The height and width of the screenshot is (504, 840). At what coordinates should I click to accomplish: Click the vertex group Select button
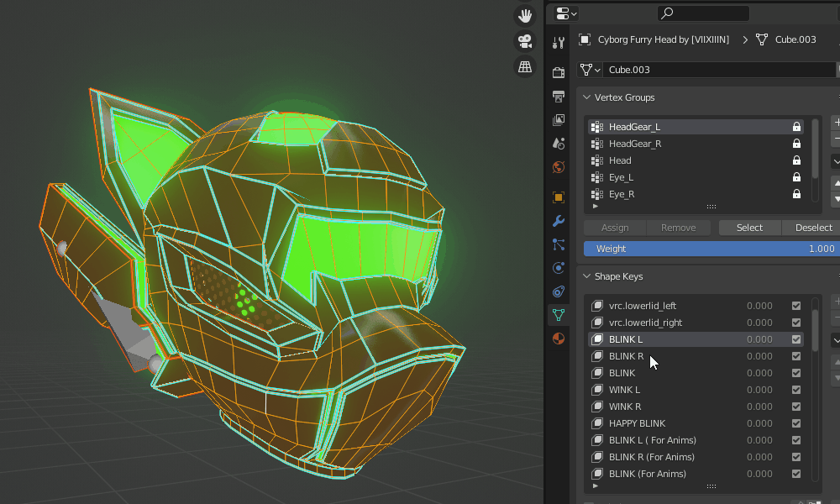tap(749, 228)
